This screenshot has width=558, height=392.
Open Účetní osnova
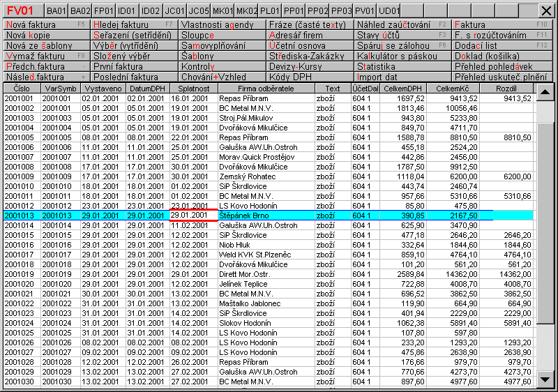[310, 45]
